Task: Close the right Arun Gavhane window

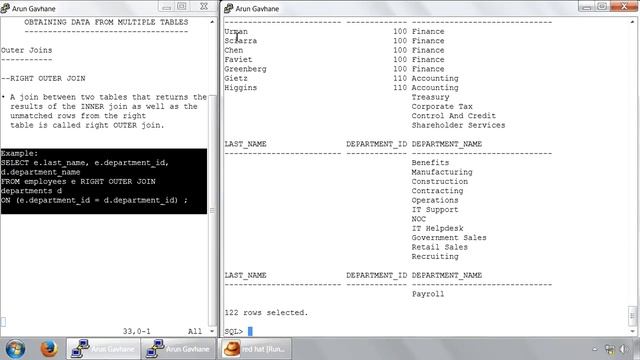Action: click(x=624, y=7)
